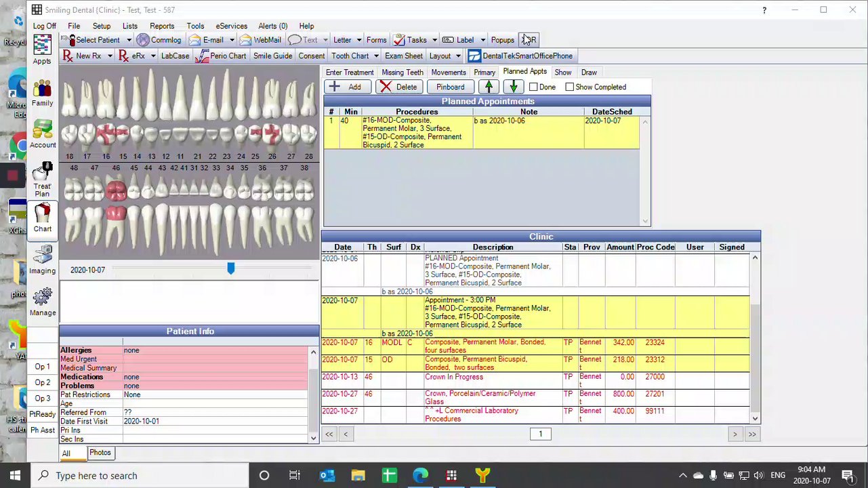This screenshot has width=868, height=488.
Task: Enable the Show Completed checkbox
Action: coord(569,87)
